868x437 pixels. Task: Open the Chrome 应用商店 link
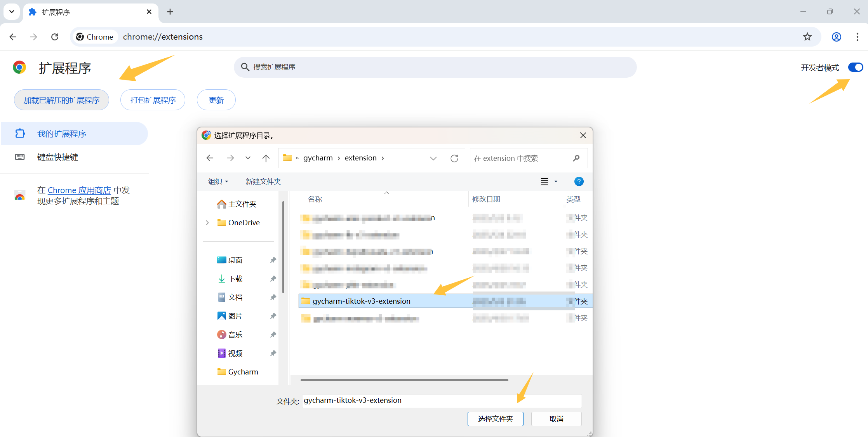79,190
